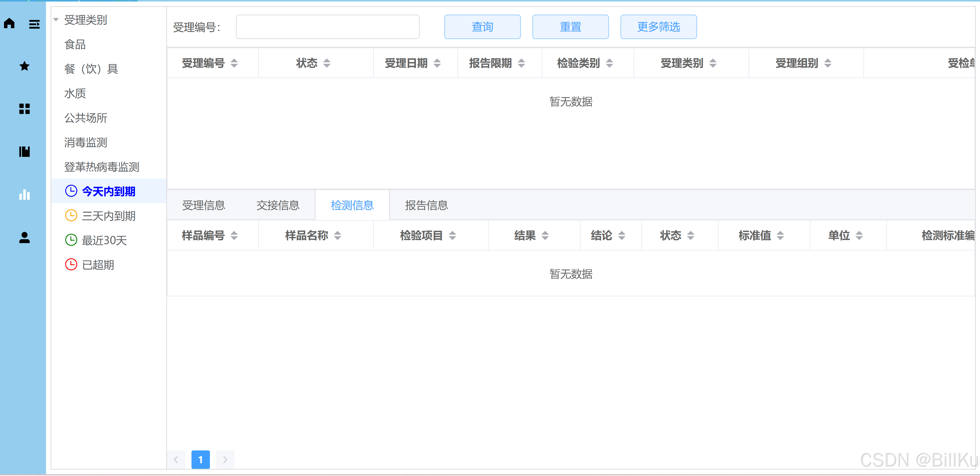Sort detection table by 检验项目
The width and height of the screenshot is (980, 476).
coord(452,235)
